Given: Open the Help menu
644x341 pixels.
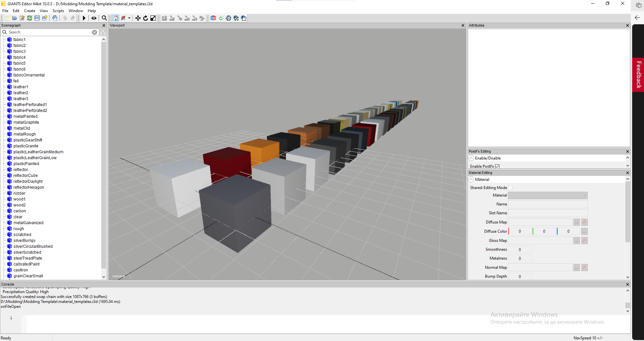Looking at the screenshot, I should (x=92, y=11).
